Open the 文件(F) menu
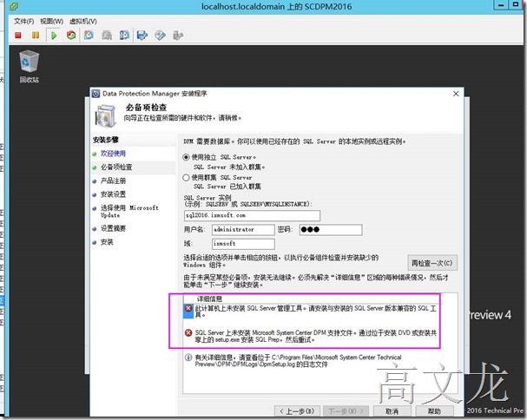527x420 pixels. pyautogui.click(x=23, y=21)
